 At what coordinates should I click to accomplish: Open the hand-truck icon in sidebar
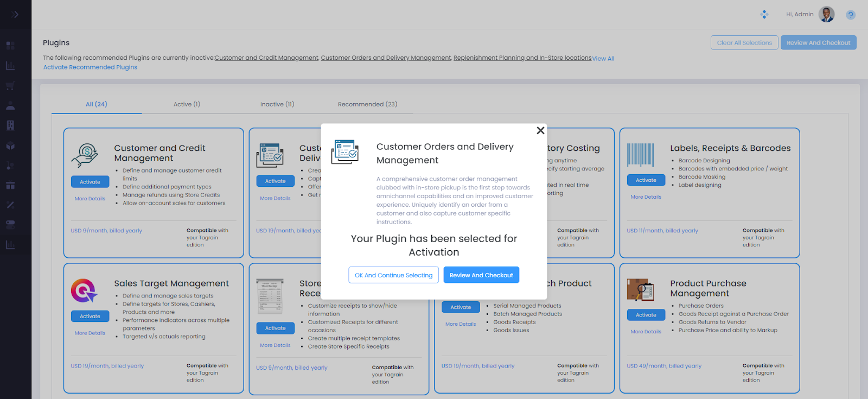pyautogui.click(x=10, y=166)
